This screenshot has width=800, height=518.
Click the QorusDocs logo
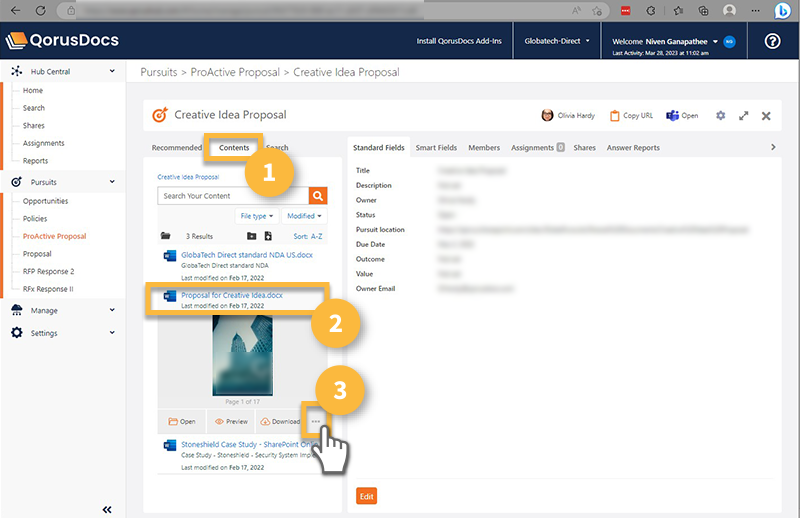[x=62, y=40]
